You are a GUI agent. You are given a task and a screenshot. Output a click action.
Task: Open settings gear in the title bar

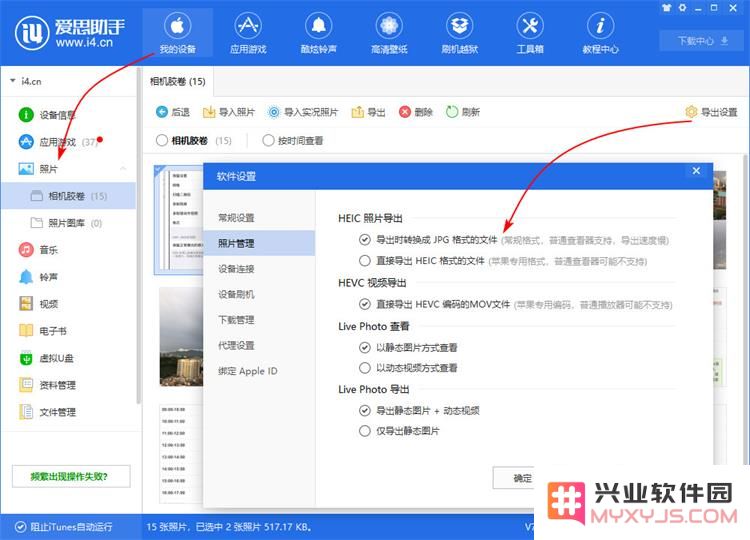click(683, 8)
